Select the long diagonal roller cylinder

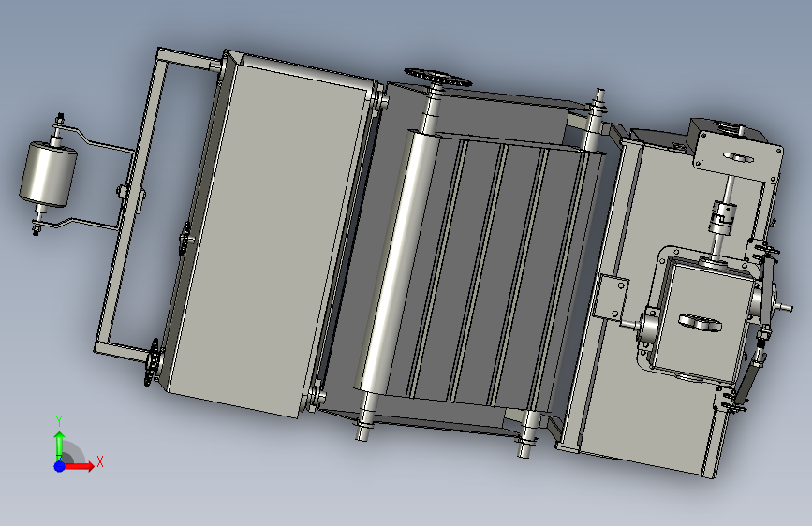(397, 262)
